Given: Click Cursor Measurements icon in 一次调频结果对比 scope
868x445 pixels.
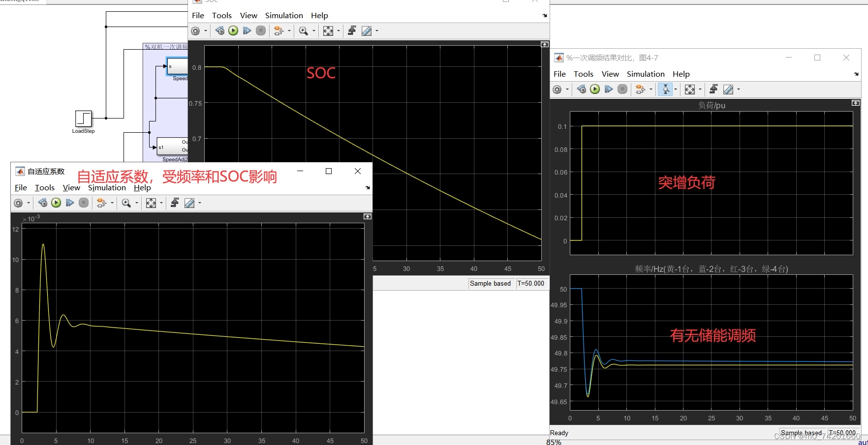Looking at the screenshot, I should coord(728,89).
